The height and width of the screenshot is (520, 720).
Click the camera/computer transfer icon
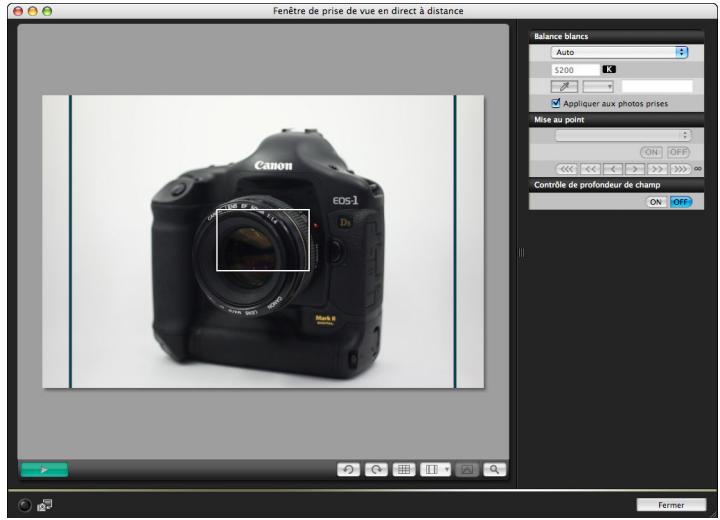[x=45, y=505]
